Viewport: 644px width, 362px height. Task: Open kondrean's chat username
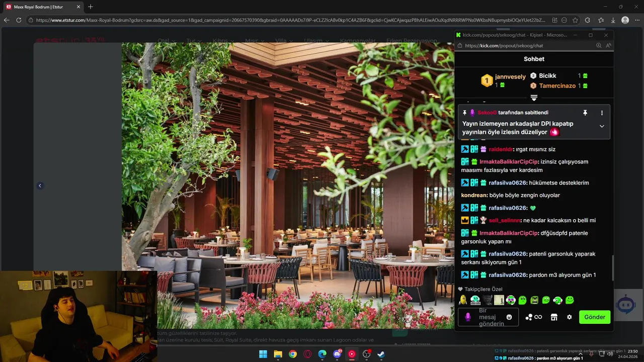coord(474,195)
